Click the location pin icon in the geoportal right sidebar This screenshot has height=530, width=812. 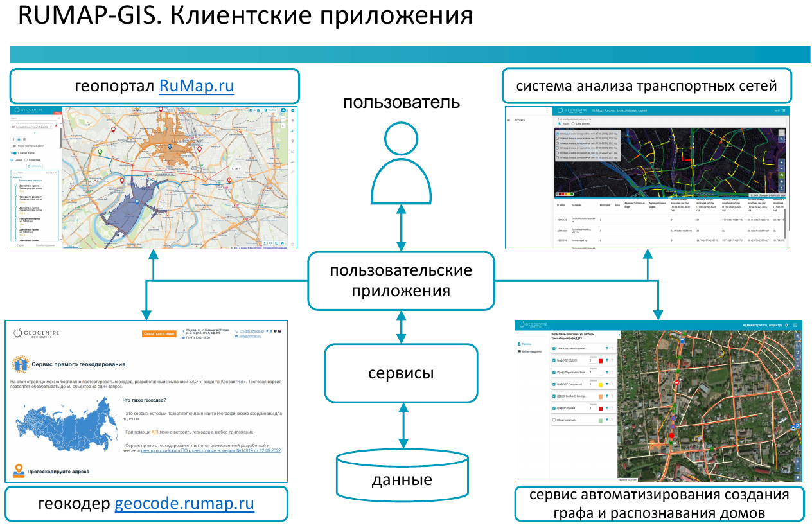pos(292,141)
